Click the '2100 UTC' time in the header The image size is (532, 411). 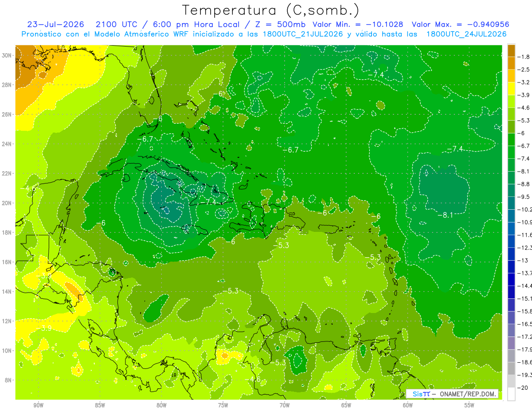(x=116, y=24)
